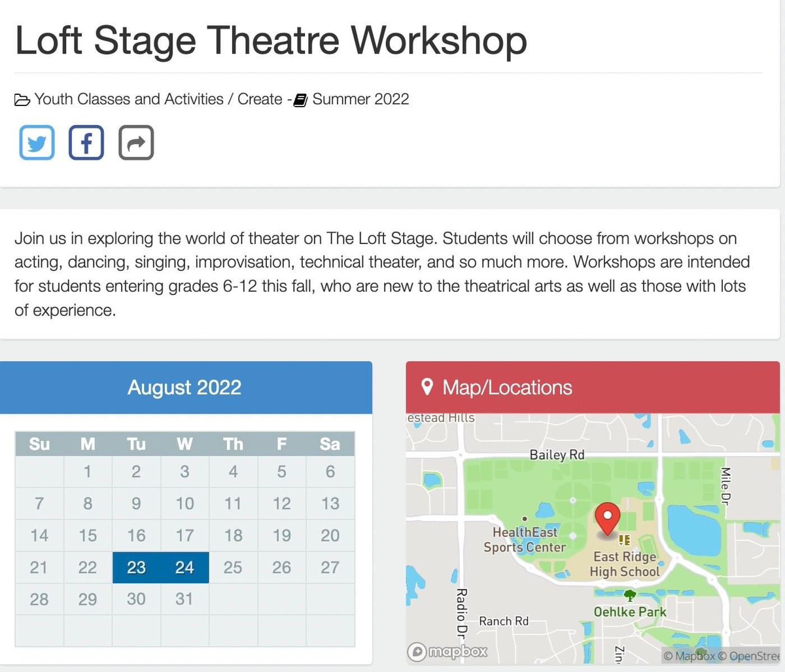The image size is (785, 672).
Task: Select August 23 on the calendar
Action: pos(136,567)
